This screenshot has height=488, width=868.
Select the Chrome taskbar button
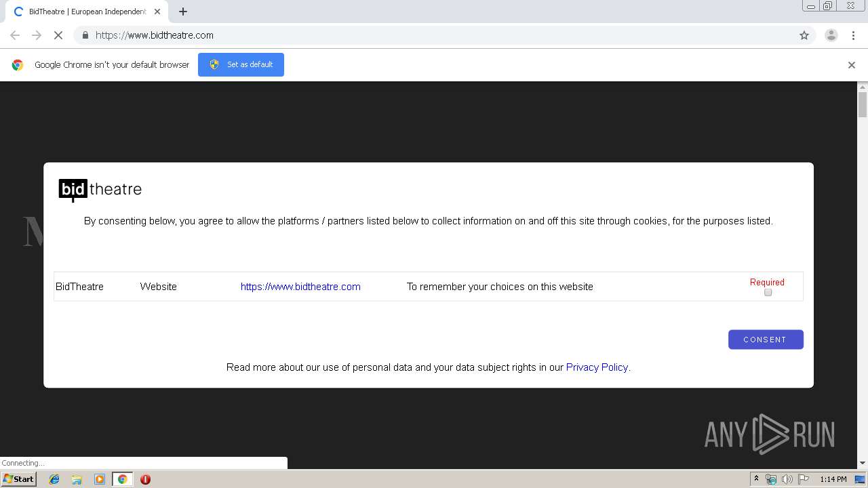pyautogui.click(x=122, y=479)
